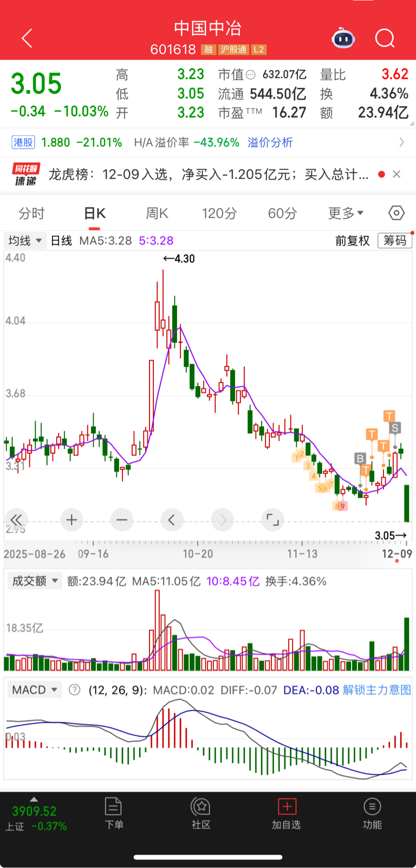The width and height of the screenshot is (416, 868).
Task: Open the 筹码 chip distribution button
Action: tap(395, 241)
